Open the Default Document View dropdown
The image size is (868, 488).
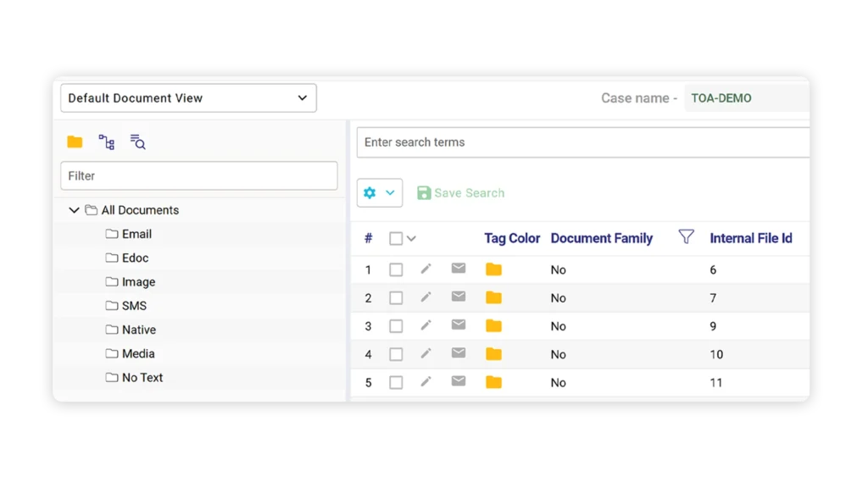point(188,98)
